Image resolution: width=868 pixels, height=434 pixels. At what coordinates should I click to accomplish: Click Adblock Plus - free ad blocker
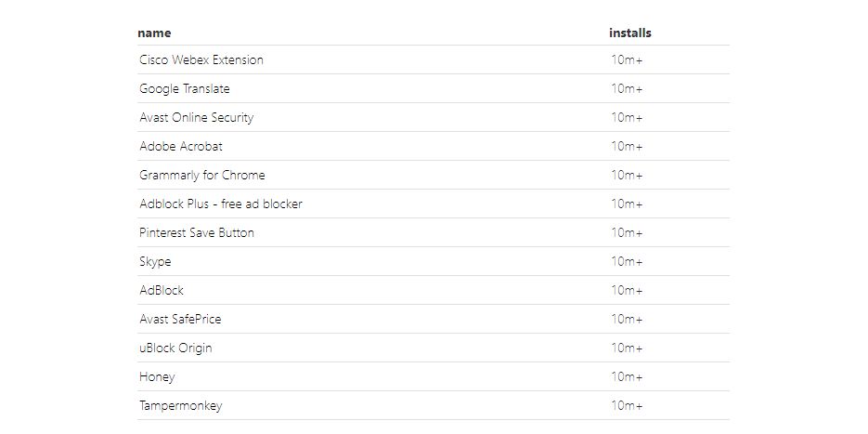coord(221,204)
